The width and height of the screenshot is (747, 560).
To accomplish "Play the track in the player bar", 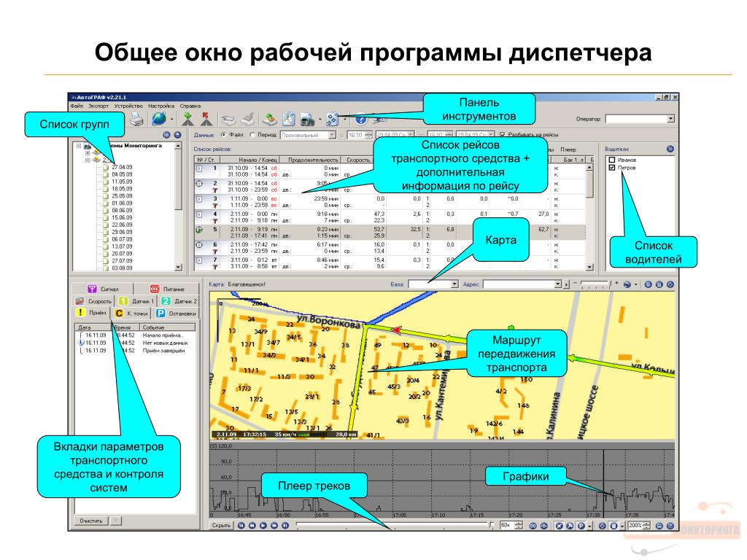I will point(263,525).
